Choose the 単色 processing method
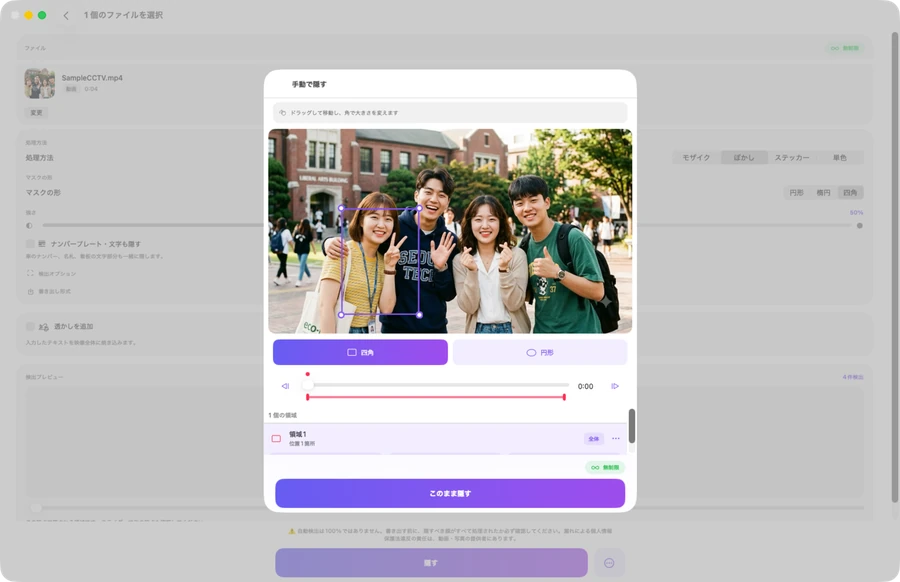This screenshot has width=900, height=582. click(839, 158)
